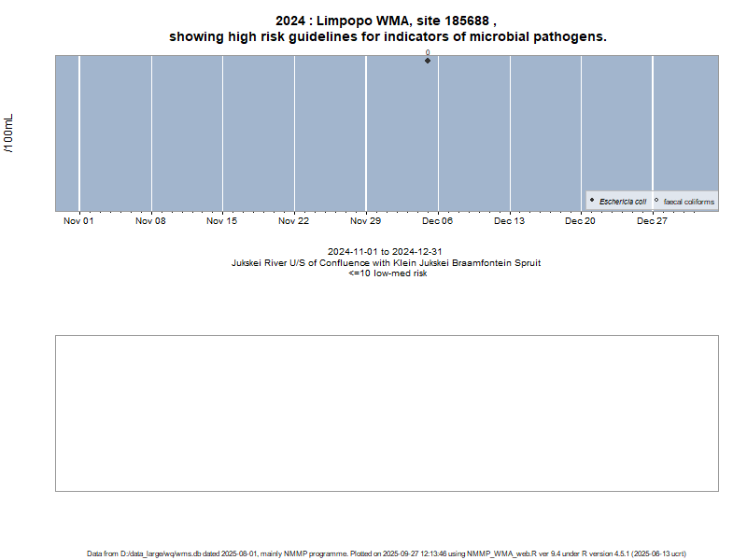Click inside the empty lower plot panel

coord(387,413)
